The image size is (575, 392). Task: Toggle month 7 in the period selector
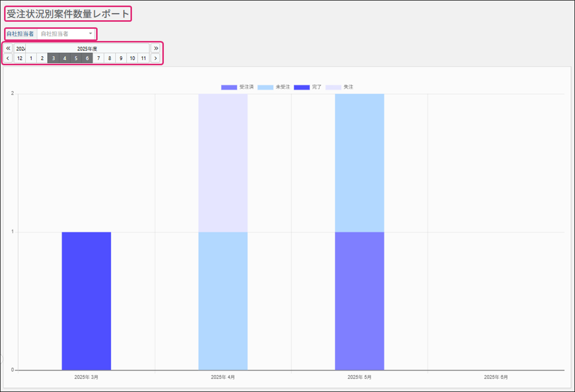[98, 58]
